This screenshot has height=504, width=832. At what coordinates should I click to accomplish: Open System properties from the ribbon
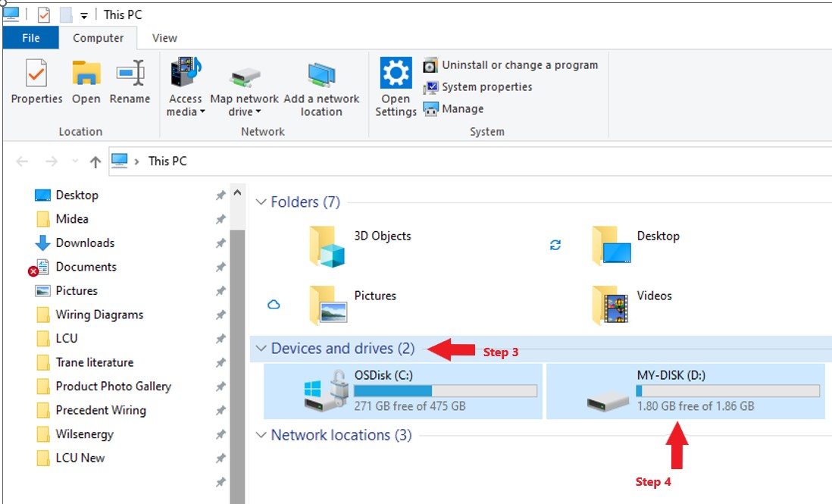point(477,87)
